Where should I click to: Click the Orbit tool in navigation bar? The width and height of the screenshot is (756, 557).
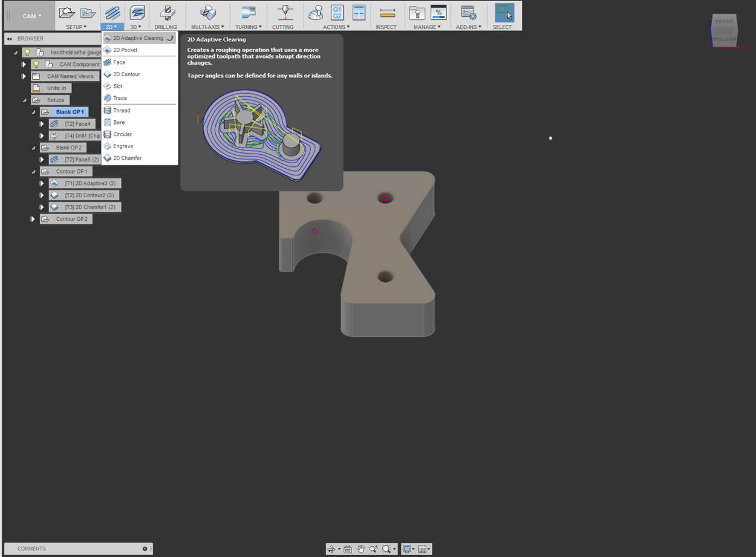[x=331, y=549]
